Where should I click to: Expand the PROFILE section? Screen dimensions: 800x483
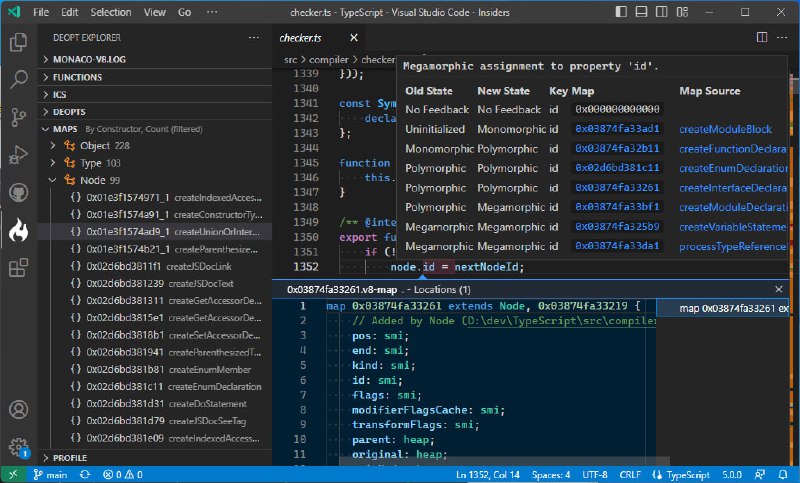coord(155,457)
